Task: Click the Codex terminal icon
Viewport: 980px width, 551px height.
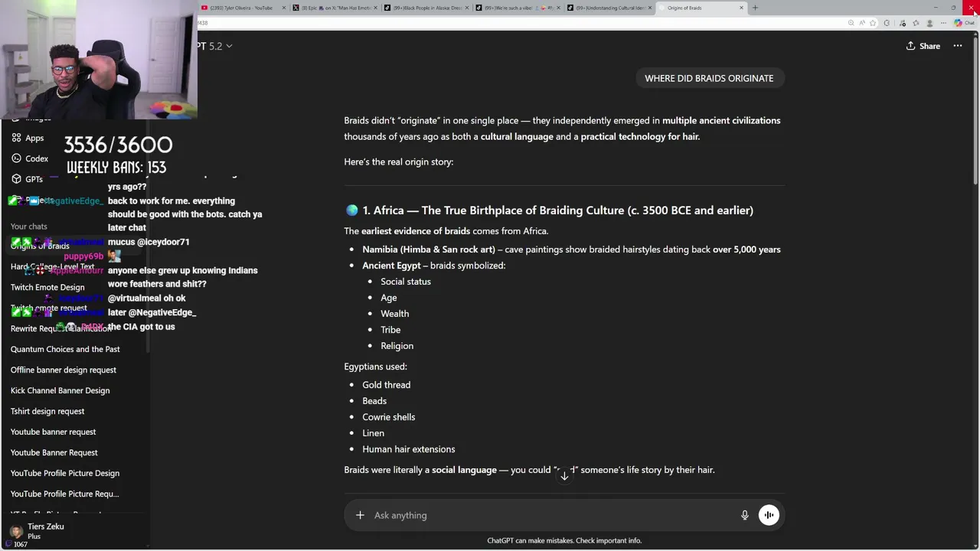Action: (15, 158)
